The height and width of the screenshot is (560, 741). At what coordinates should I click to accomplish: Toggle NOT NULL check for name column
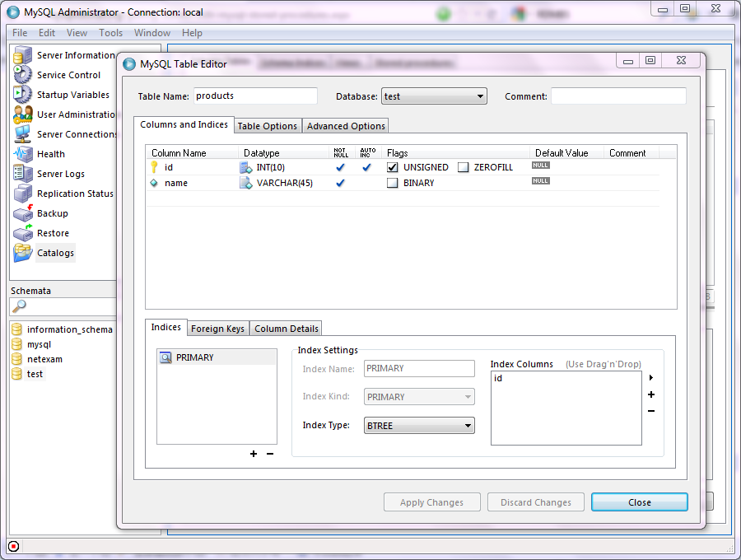[x=340, y=183]
